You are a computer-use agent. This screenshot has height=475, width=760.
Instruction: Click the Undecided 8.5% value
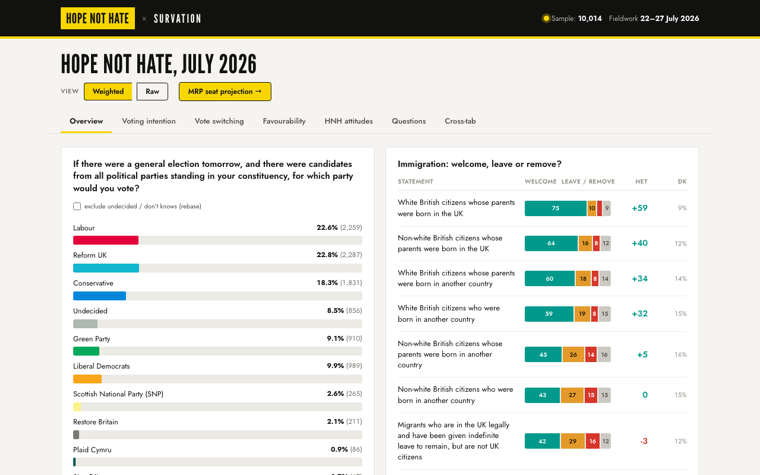coord(335,311)
